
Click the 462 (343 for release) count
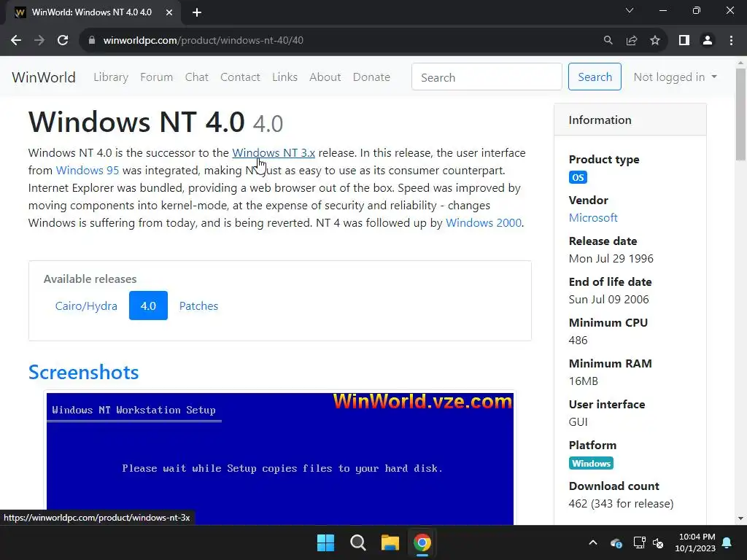click(621, 504)
